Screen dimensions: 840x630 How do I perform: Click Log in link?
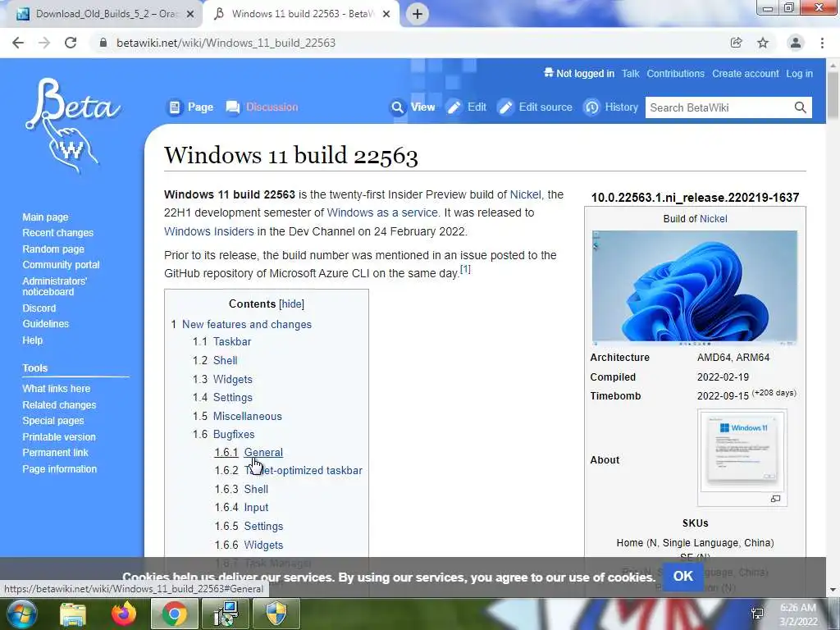click(799, 74)
